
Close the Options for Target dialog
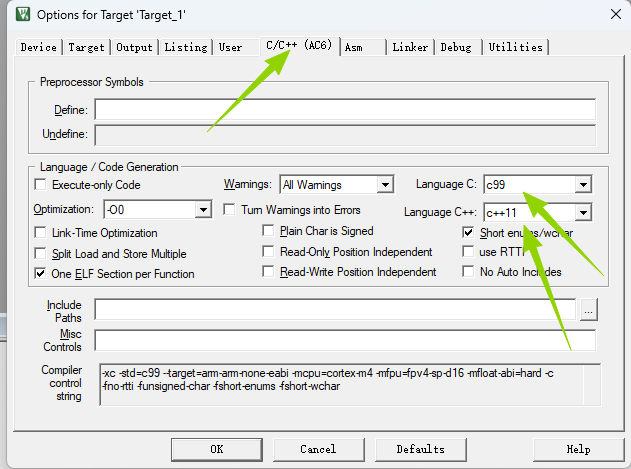point(615,14)
